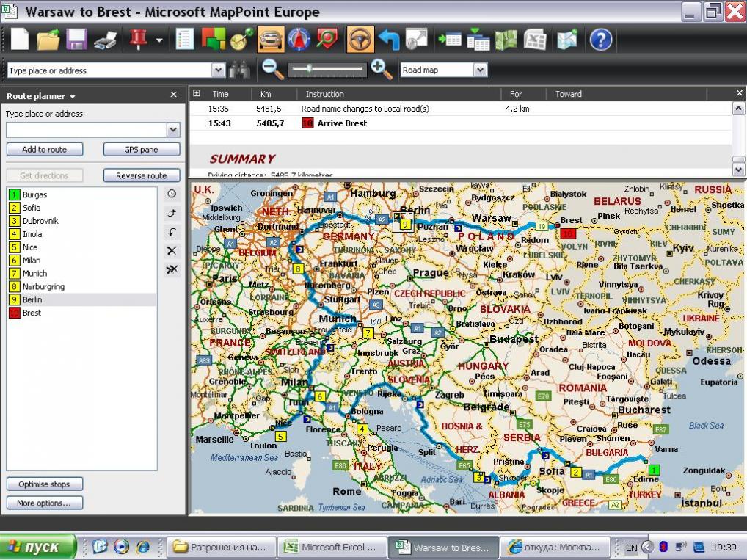The image size is (747, 560).
Task: Click the binoculars Find icon
Action: (x=240, y=70)
